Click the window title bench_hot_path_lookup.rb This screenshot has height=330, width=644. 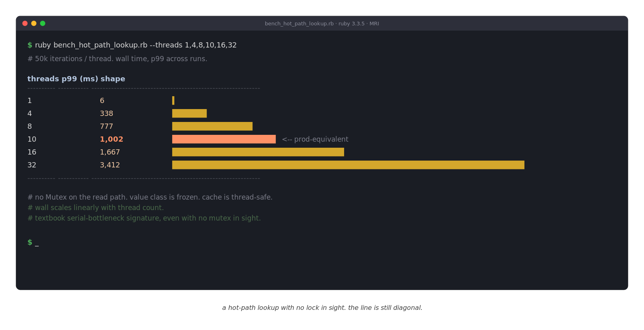pos(322,24)
